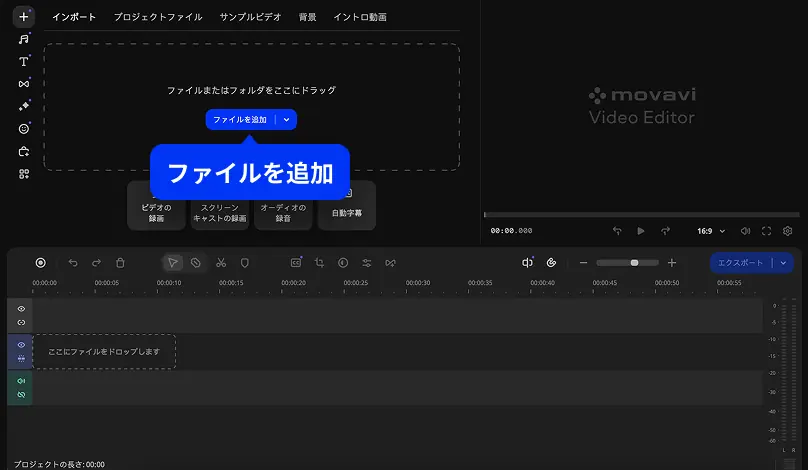Image resolution: width=808 pixels, height=470 pixels.
Task: Open the Titles text tool
Action: click(x=24, y=61)
